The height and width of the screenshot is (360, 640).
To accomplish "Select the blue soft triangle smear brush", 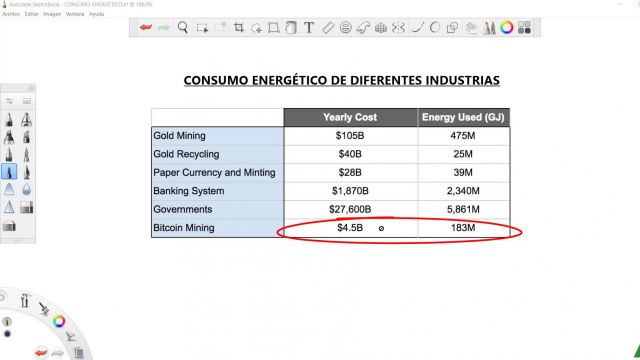I will click(x=9, y=189).
